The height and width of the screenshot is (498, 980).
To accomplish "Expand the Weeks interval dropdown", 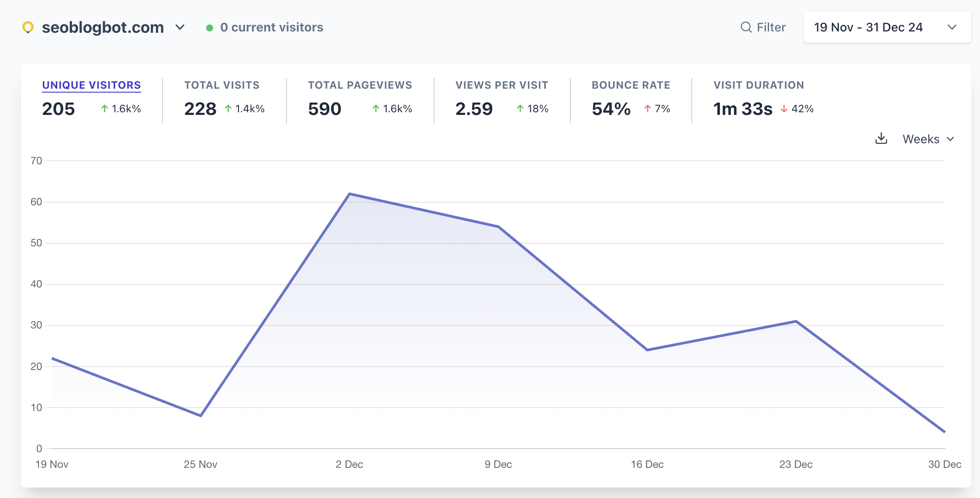I will 928,139.
